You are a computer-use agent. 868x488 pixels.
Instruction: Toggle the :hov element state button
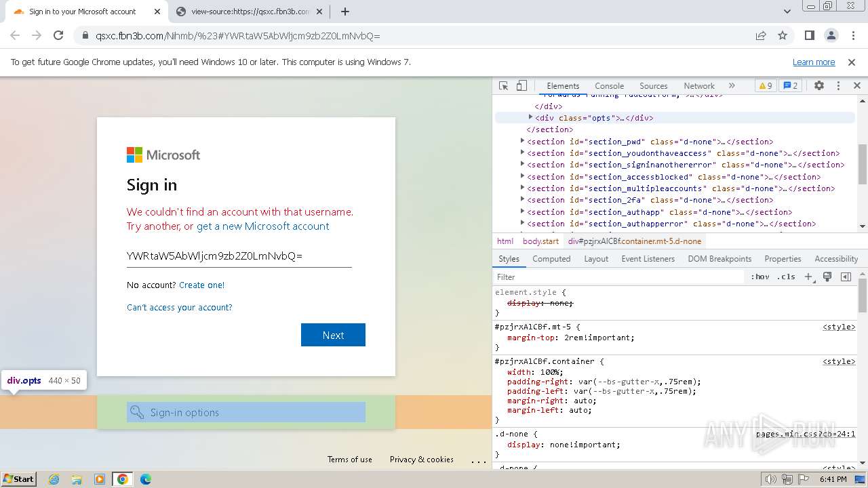pyautogui.click(x=760, y=277)
